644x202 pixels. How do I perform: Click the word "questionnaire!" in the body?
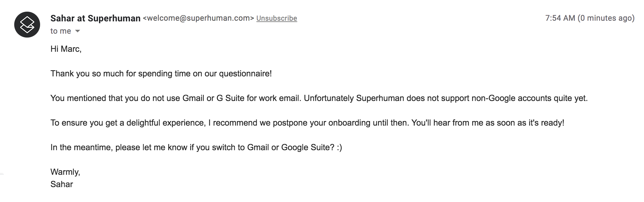245,73
